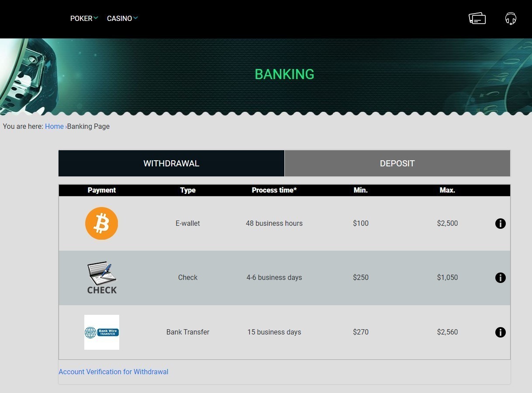Expand the Casino dropdown menu

tap(122, 18)
